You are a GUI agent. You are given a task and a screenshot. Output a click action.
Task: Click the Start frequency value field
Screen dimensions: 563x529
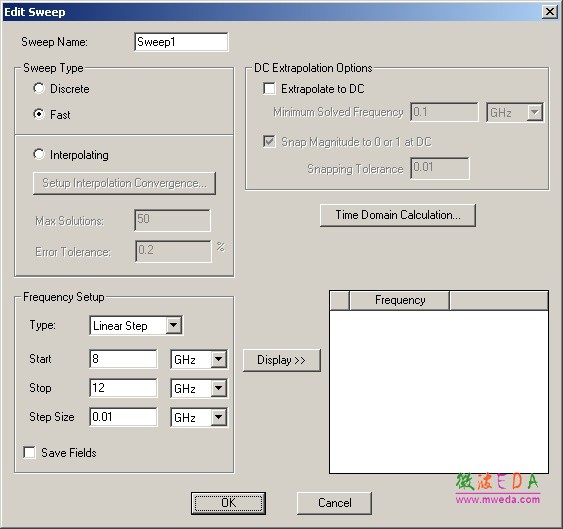click(x=123, y=359)
